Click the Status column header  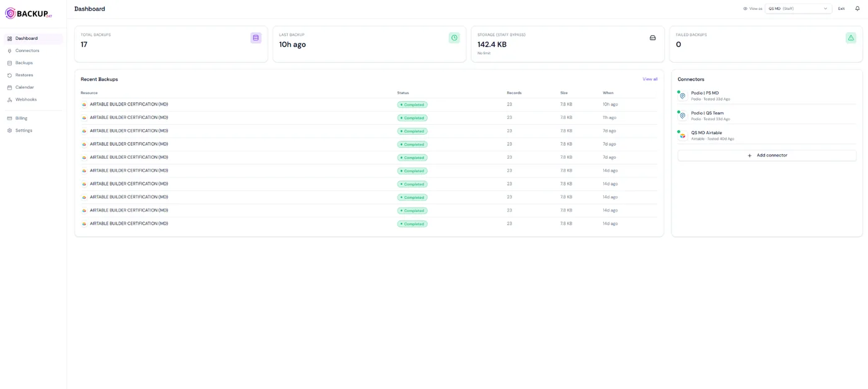403,93
